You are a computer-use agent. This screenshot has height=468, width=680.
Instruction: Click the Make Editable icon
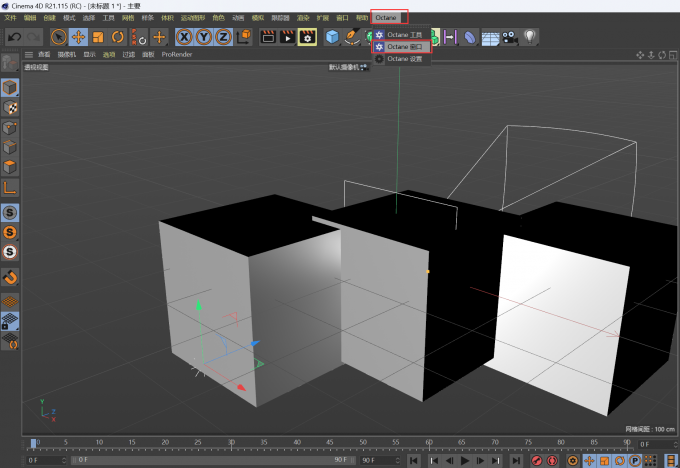pos(10,63)
